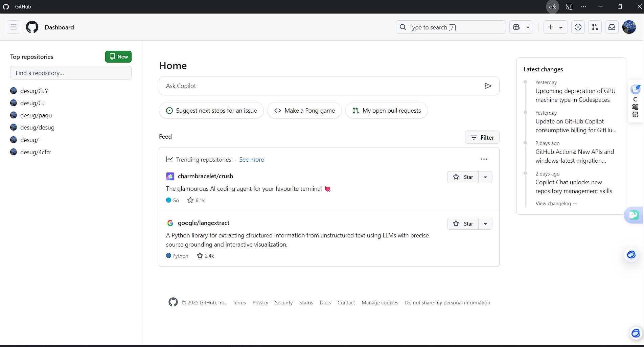
Task: Open the Feed Filter menu
Action: (x=482, y=137)
